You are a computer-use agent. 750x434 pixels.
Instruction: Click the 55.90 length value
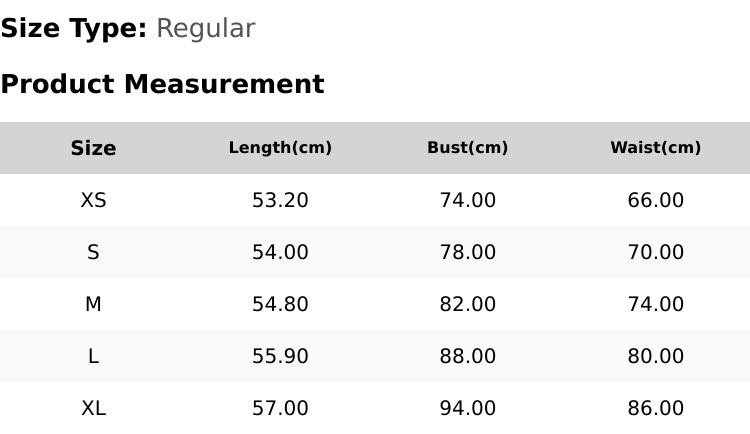[280, 356]
